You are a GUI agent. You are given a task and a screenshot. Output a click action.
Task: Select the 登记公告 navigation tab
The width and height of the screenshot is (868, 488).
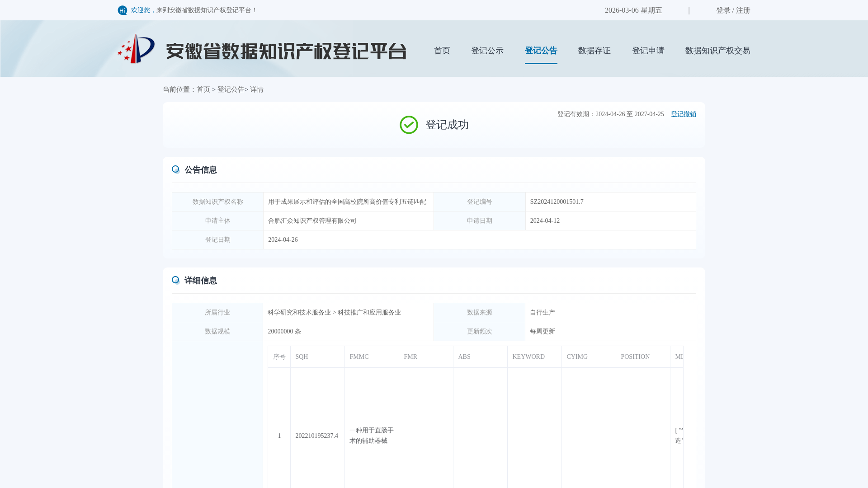pos(541,51)
